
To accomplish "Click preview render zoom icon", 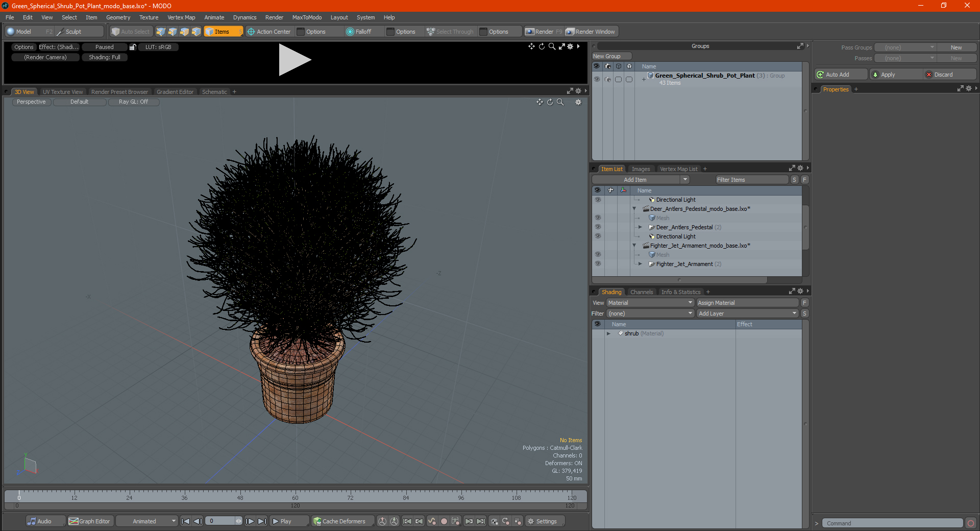I will point(552,46).
